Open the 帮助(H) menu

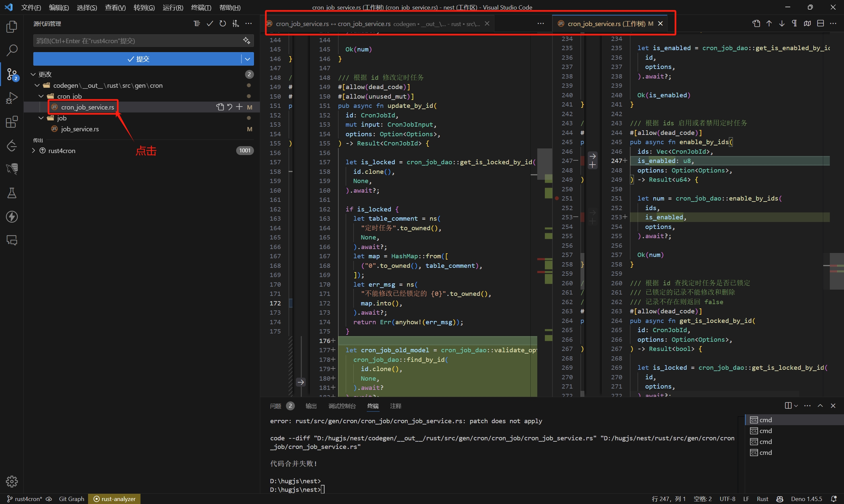pos(230,7)
